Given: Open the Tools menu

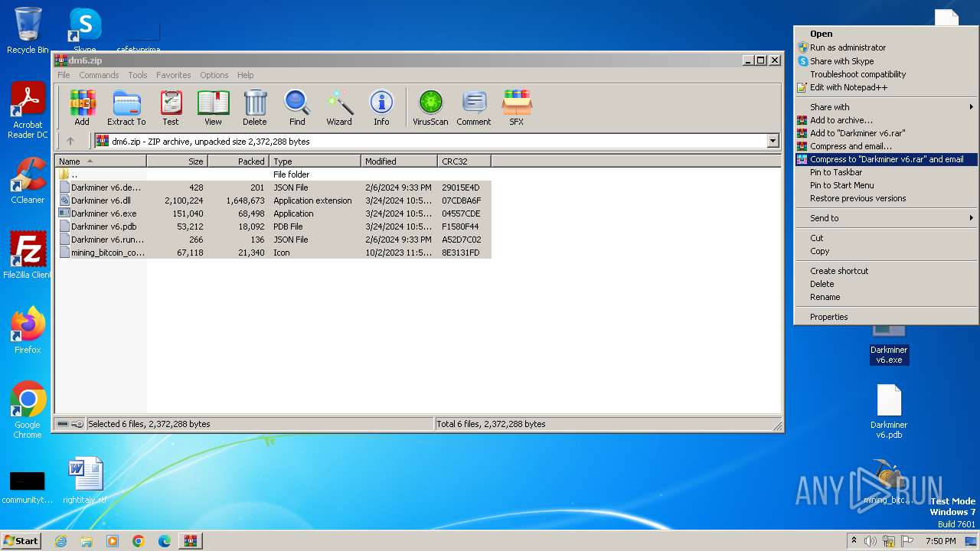Looking at the screenshot, I should [138, 75].
